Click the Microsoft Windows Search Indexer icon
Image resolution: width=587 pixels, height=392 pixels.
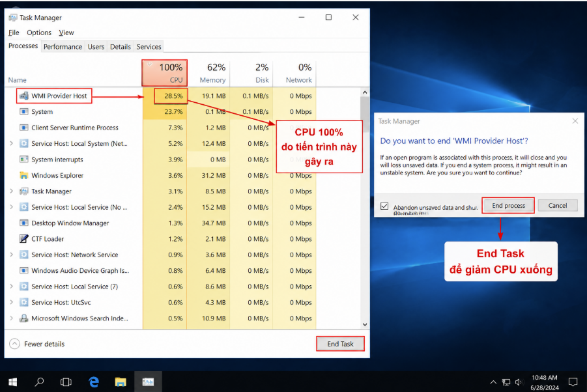point(24,318)
